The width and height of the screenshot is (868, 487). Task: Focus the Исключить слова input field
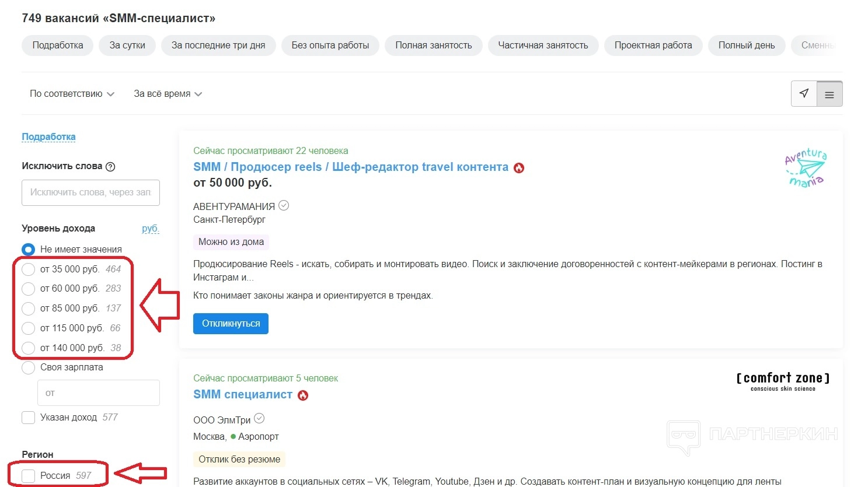click(x=90, y=192)
